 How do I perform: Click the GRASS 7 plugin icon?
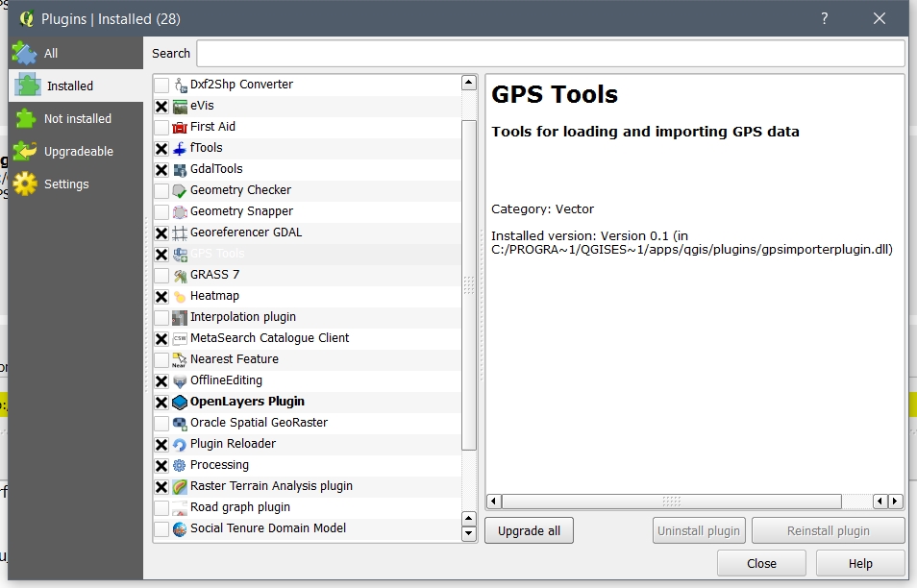180,276
